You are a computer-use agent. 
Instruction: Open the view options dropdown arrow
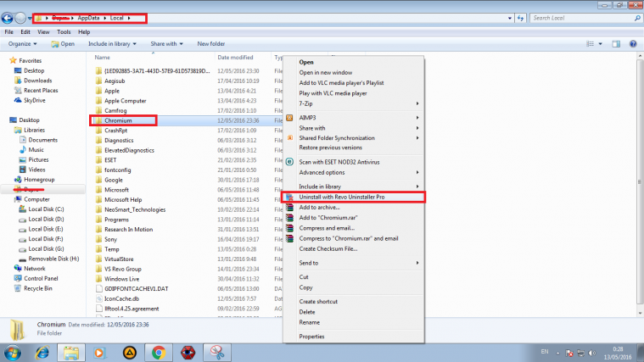point(600,44)
